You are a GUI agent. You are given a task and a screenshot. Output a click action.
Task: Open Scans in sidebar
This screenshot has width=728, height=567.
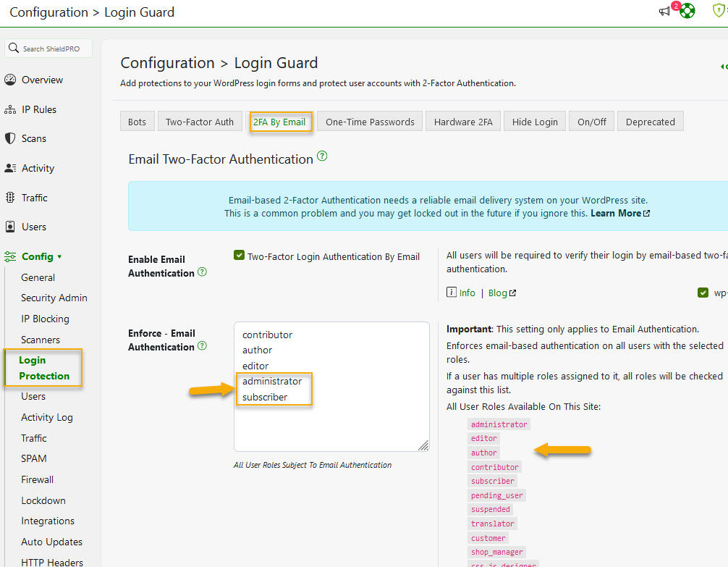[x=34, y=138]
